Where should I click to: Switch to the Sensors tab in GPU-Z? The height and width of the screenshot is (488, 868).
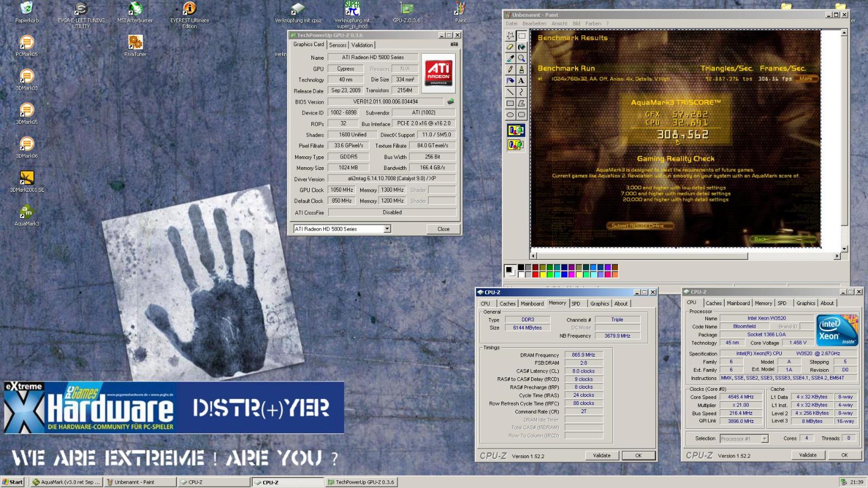(x=337, y=45)
